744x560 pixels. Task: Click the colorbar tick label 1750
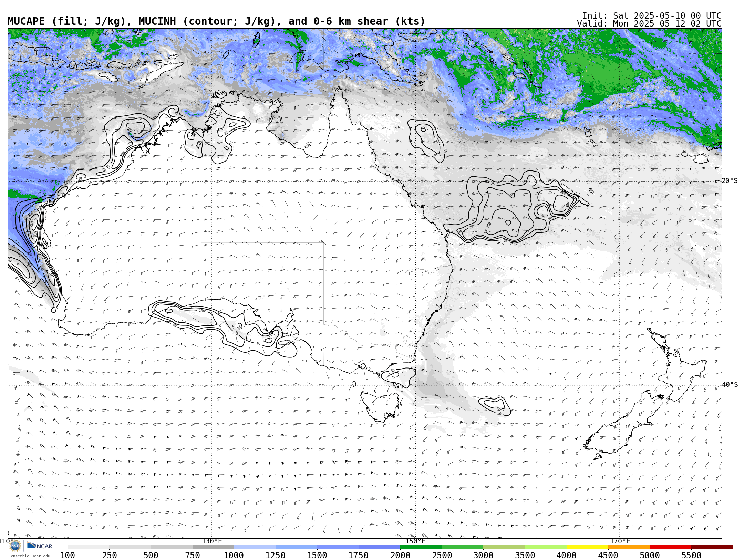click(359, 556)
